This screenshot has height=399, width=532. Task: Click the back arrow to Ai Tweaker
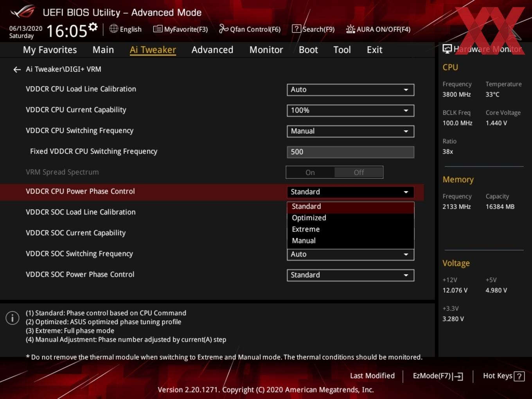click(17, 70)
